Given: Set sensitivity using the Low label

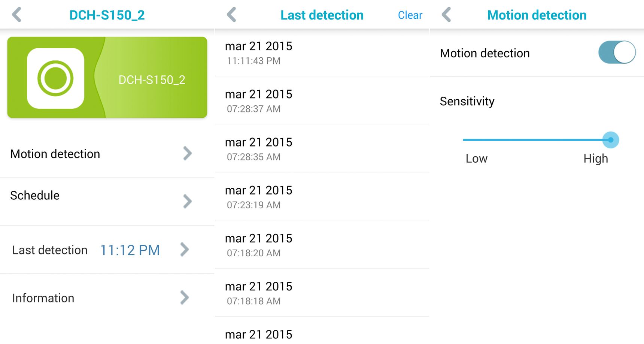Looking at the screenshot, I should click(476, 159).
